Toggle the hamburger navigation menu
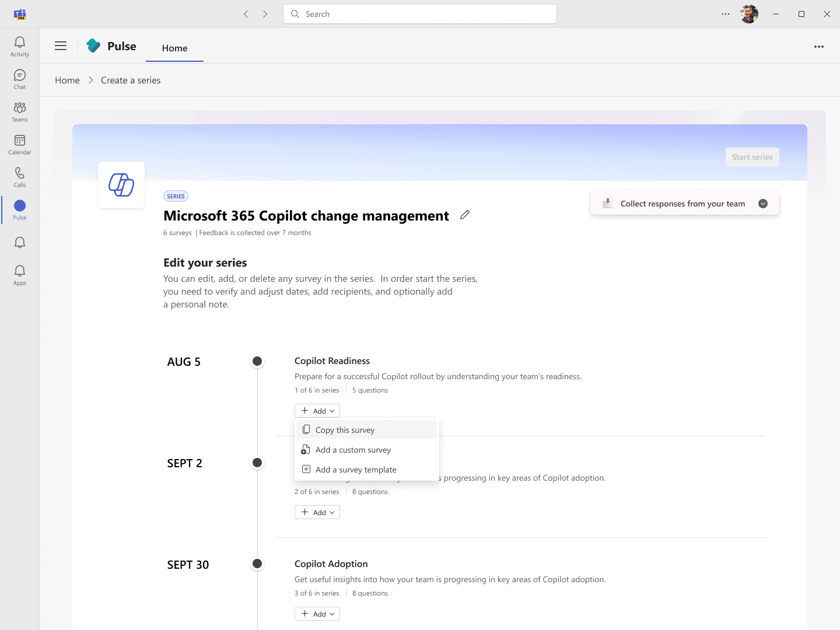Screen dimensions: 840x630 61,46
